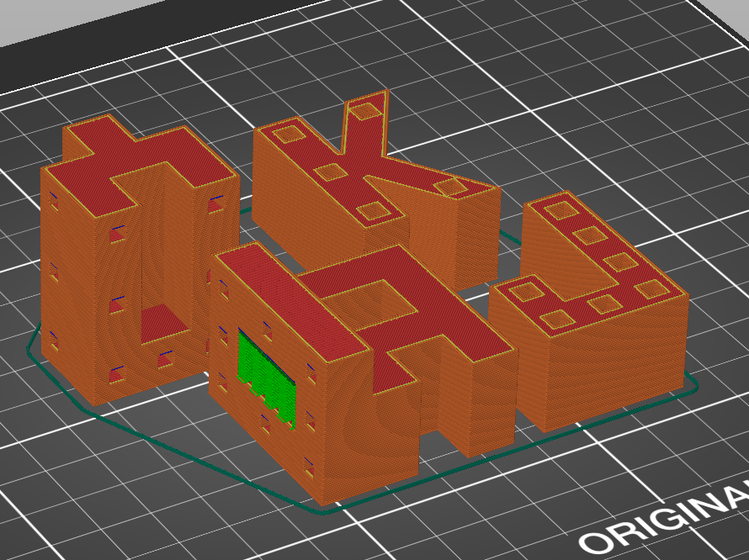
Task: Click the ORIGINAL text on the print bed
Action: [x=665, y=521]
